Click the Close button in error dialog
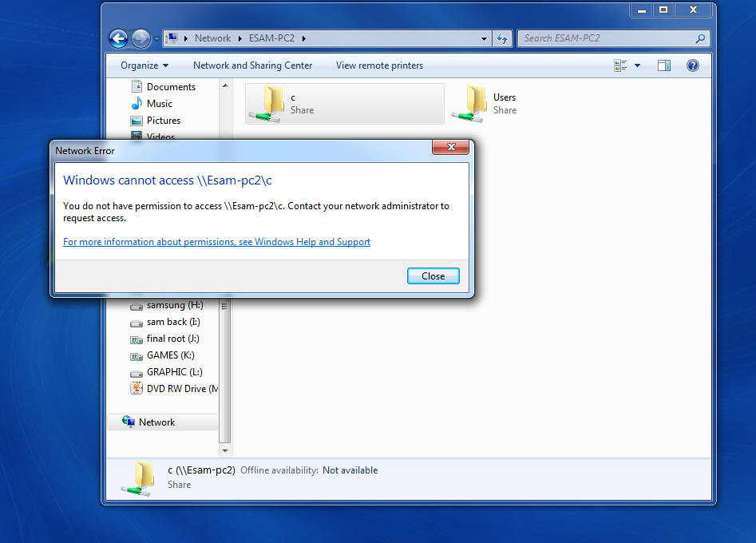The height and width of the screenshot is (543, 756). pos(433,276)
